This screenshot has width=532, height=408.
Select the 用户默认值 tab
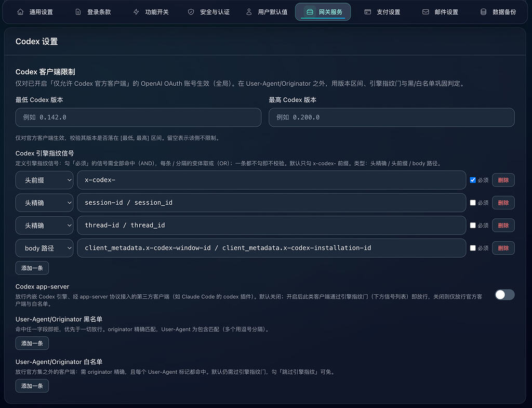point(267,12)
